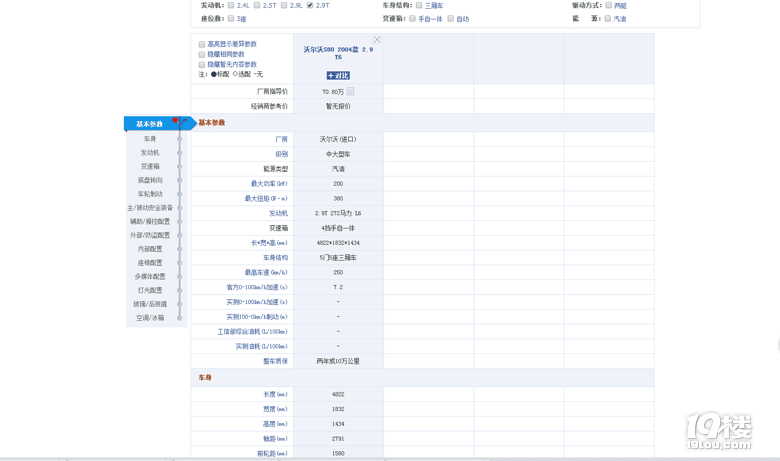The image size is (780, 461).
Task: Click the 工信部综合油耗 link
Action: click(253, 332)
